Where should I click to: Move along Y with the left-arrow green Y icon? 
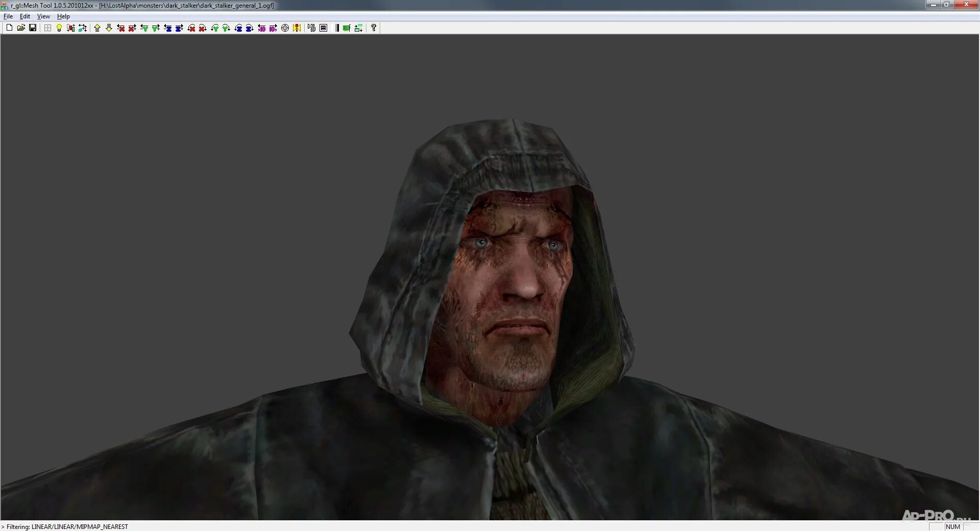click(x=144, y=28)
